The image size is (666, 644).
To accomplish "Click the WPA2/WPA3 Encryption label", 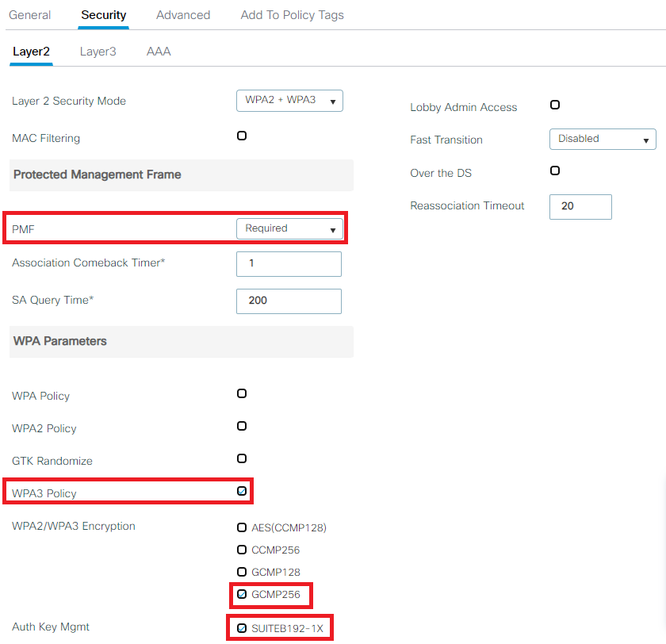I will tap(74, 526).
